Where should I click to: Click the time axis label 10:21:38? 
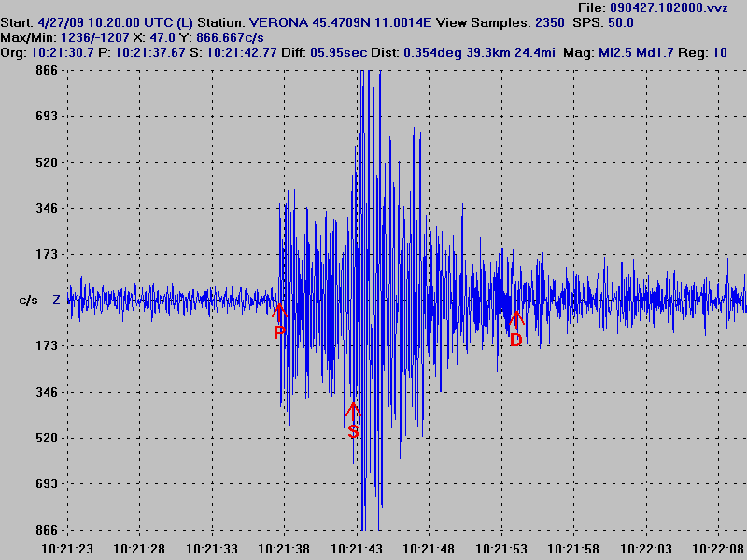click(285, 549)
